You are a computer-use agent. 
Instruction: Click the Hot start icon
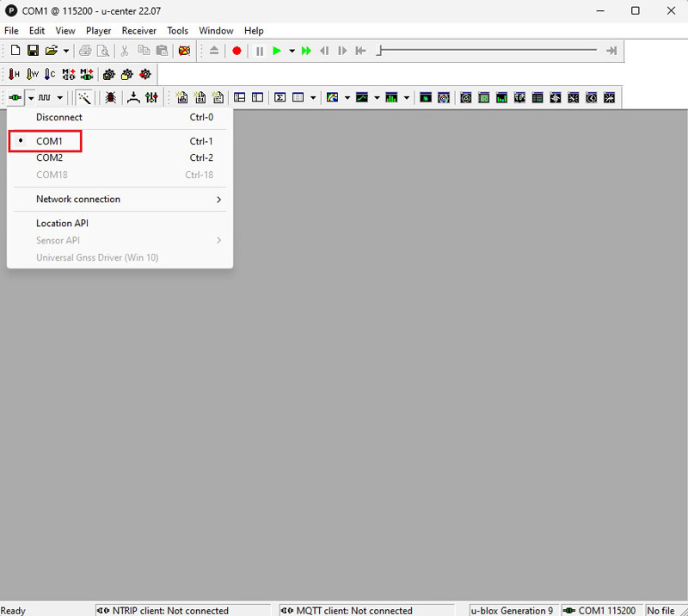click(x=14, y=75)
